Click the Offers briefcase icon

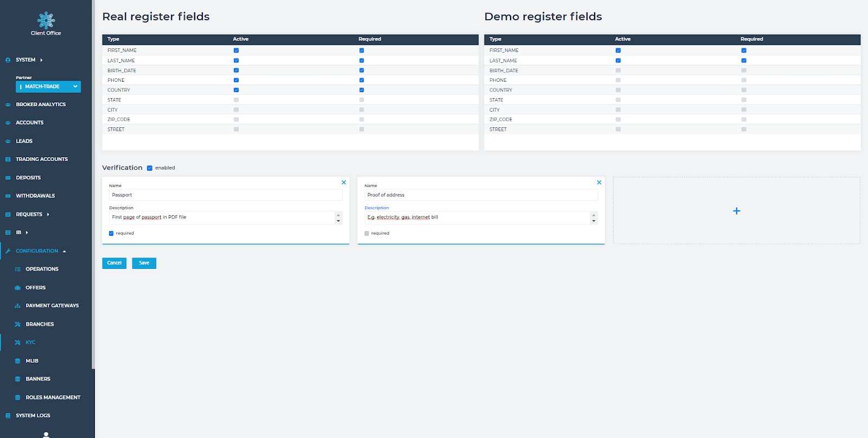[18, 288]
